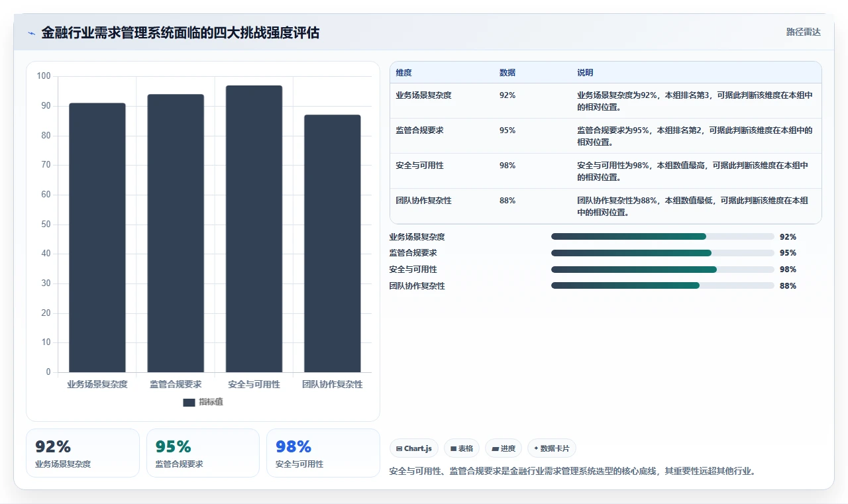Image resolution: width=848 pixels, height=504 pixels.
Task: Click the 92% label beside progress bar
Action: [x=788, y=236]
